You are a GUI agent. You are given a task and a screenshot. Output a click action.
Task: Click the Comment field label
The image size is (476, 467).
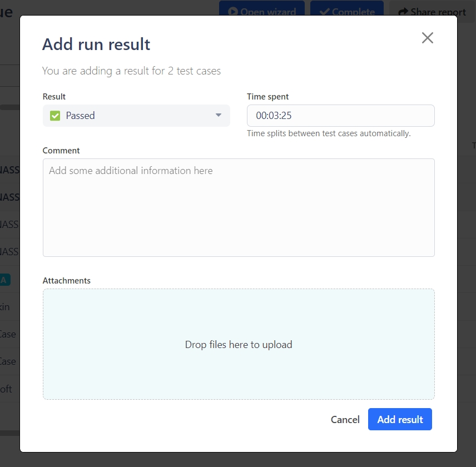[61, 151]
